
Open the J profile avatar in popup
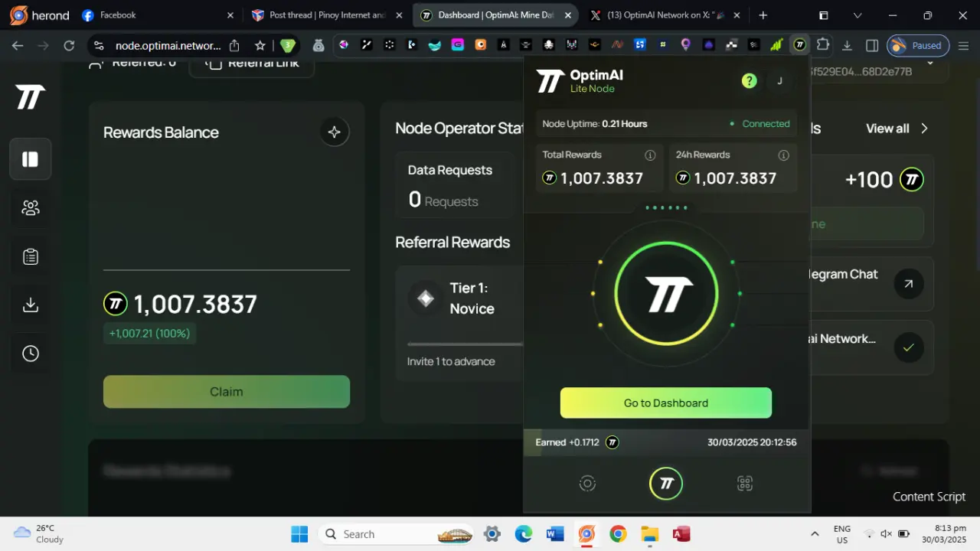779,80
